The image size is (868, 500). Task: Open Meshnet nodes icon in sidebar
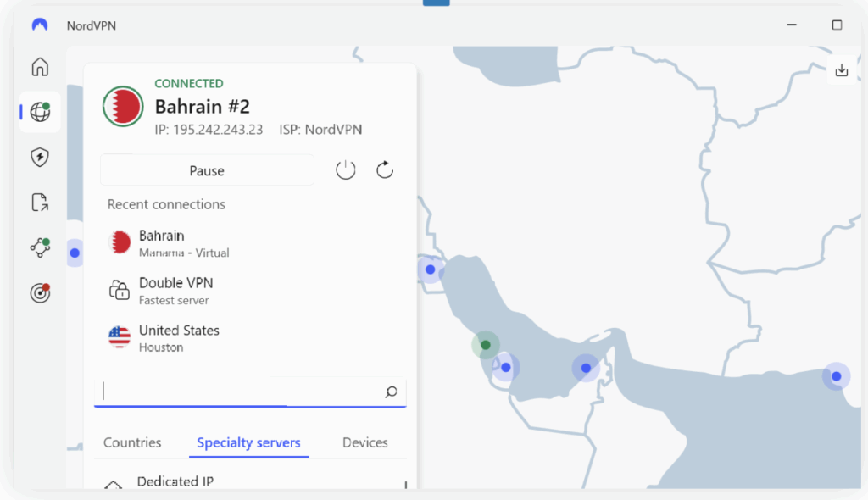40,247
